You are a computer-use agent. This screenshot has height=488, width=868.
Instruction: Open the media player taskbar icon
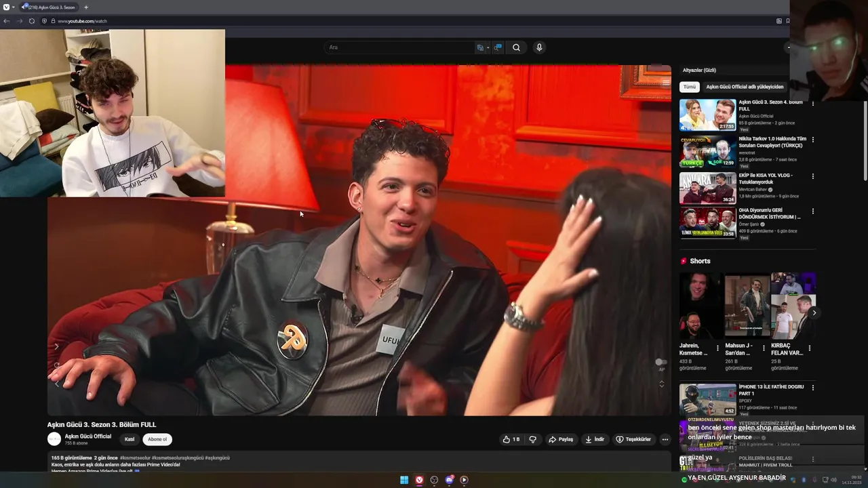[x=464, y=480]
